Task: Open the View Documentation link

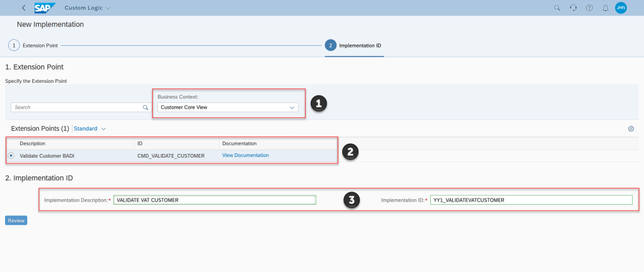Action: (x=245, y=155)
